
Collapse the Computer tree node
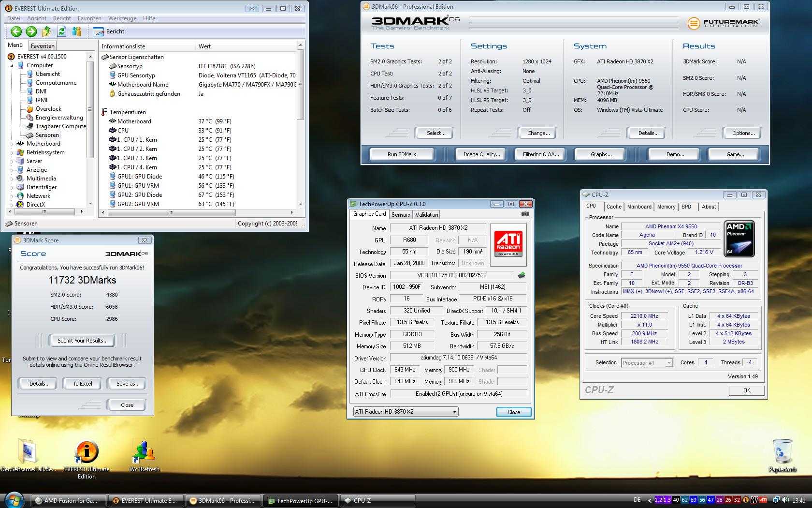click(12, 65)
